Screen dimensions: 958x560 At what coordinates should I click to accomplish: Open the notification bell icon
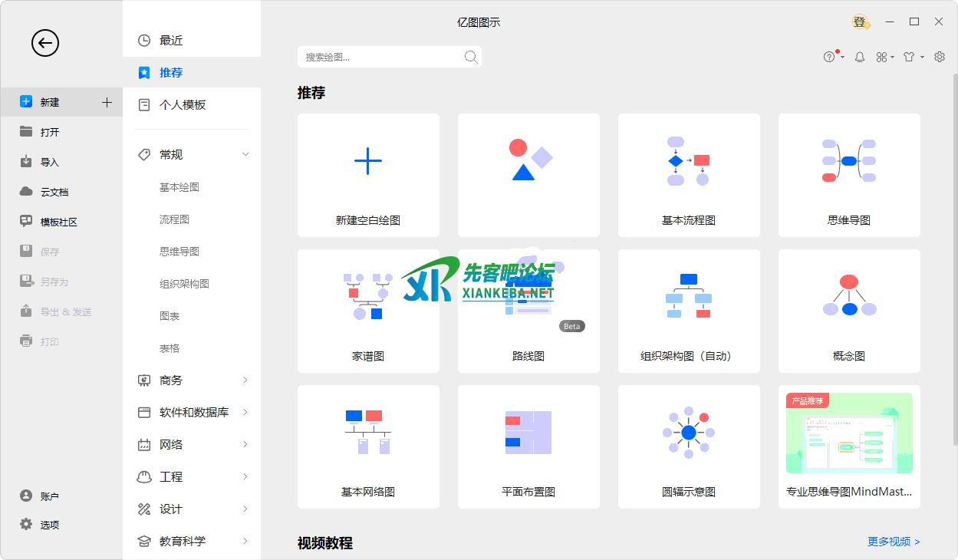click(860, 57)
